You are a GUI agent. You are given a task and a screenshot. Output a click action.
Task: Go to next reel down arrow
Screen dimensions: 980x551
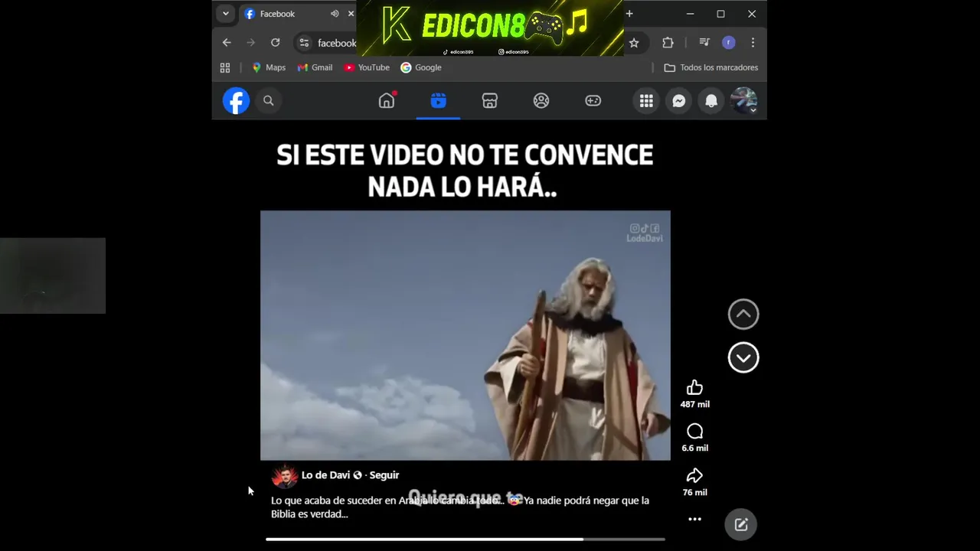click(x=743, y=357)
